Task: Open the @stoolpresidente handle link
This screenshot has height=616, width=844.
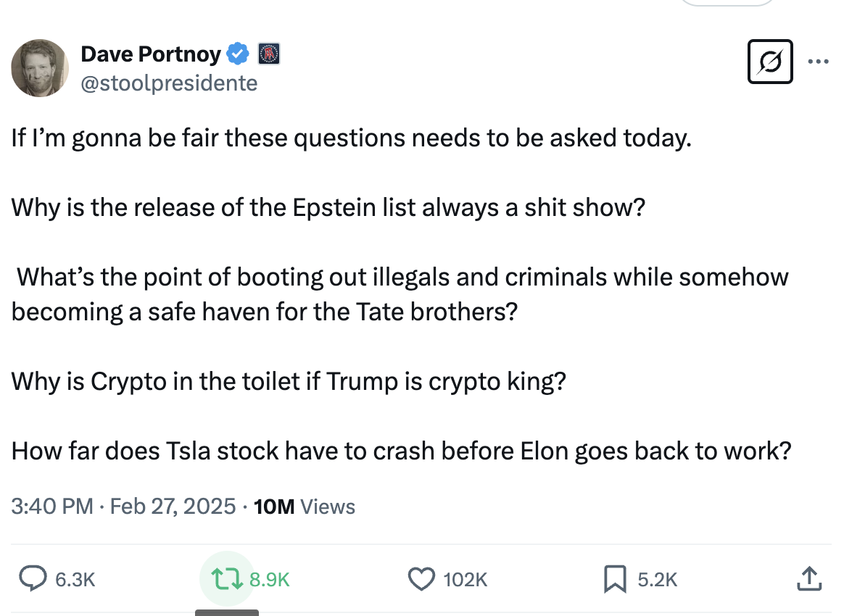Action: click(x=169, y=83)
